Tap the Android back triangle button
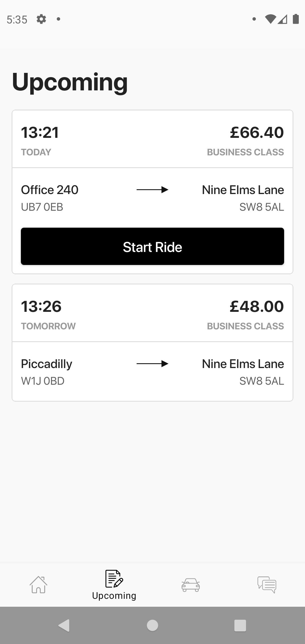This screenshot has height=644, width=305. coord(64,625)
